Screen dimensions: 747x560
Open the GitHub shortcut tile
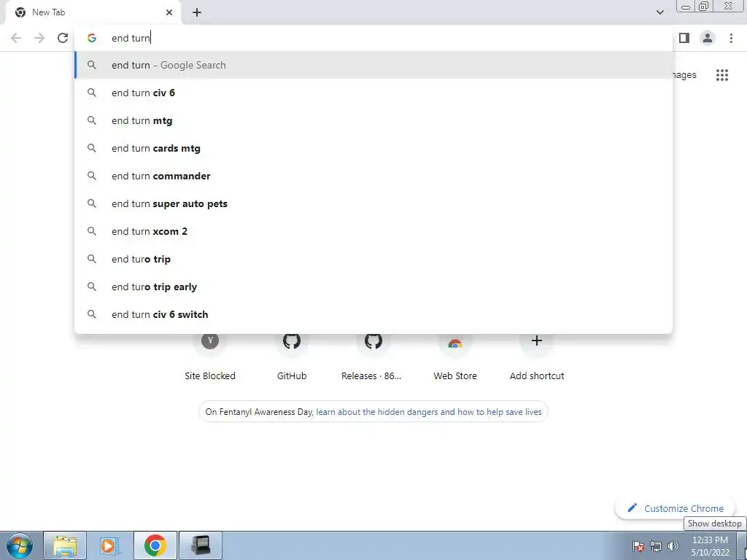pos(292,357)
